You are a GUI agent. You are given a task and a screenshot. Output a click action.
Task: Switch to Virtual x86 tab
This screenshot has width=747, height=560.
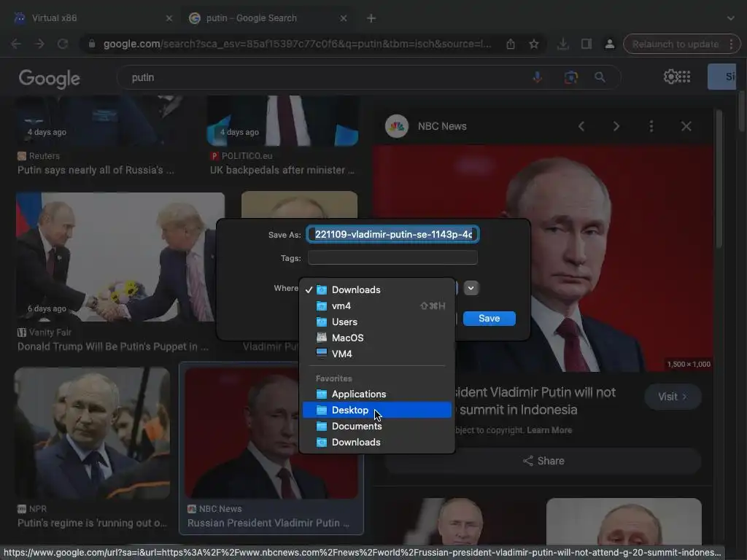[x=90, y=18]
